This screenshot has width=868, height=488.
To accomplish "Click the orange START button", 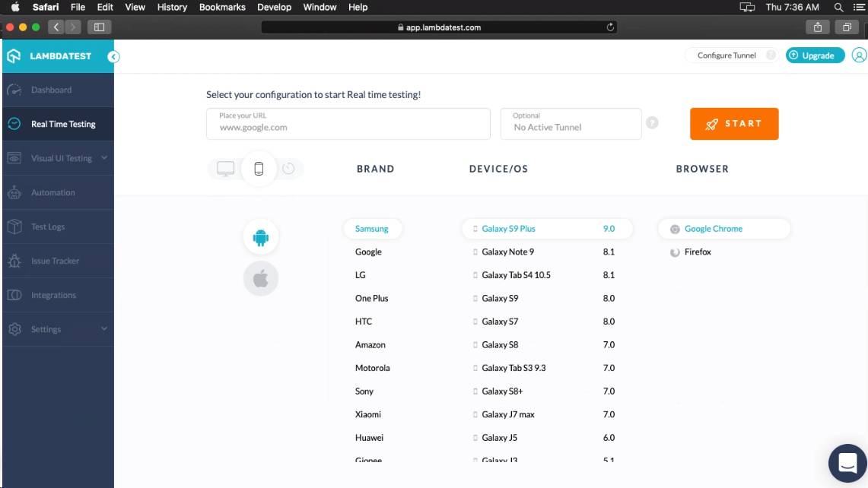I will click(734, 123).
